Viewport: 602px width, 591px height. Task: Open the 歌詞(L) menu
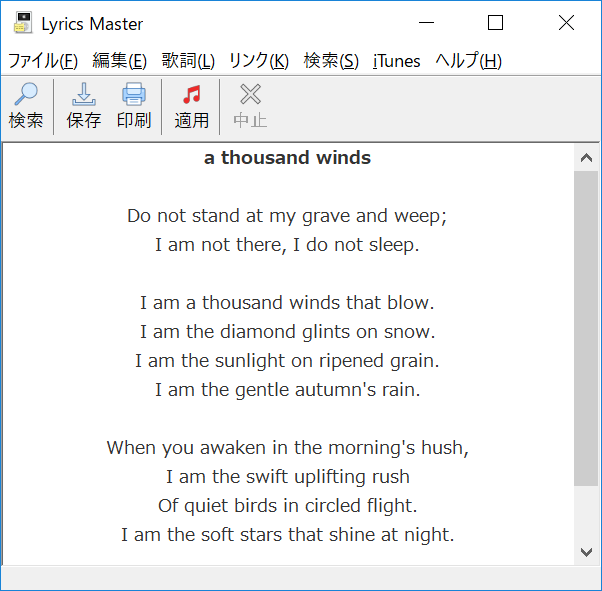click(x=188, y=61)
